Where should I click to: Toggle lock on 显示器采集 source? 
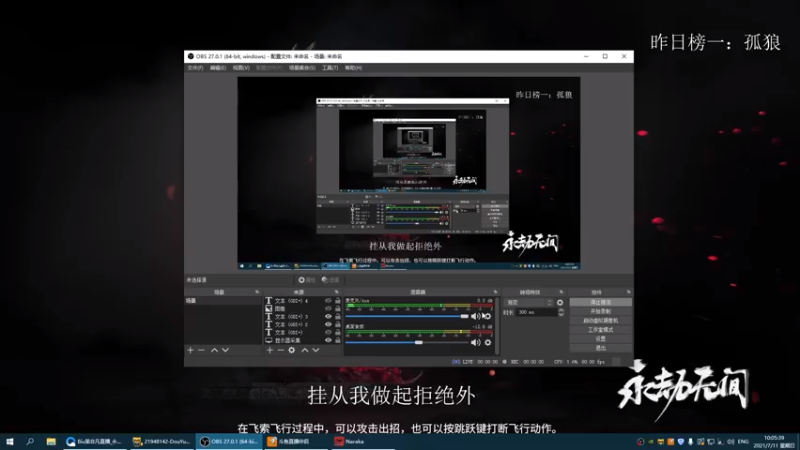point(337,340)
